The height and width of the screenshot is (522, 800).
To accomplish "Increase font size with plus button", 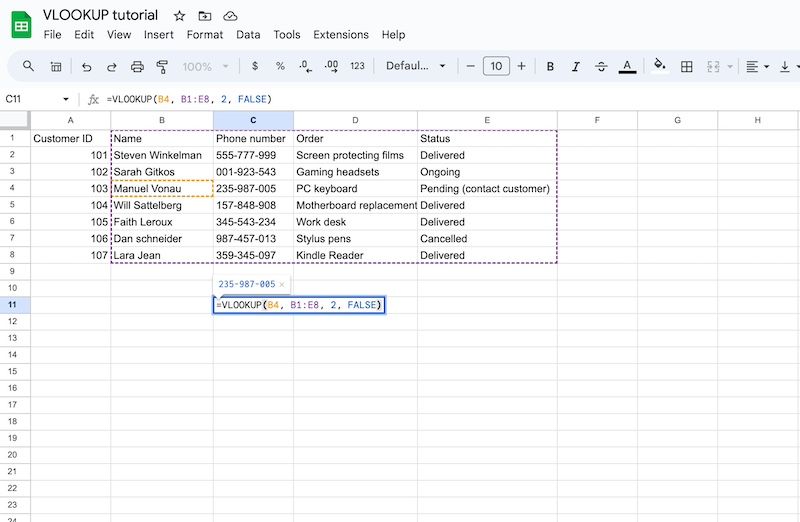I will [x=521, y=66].
